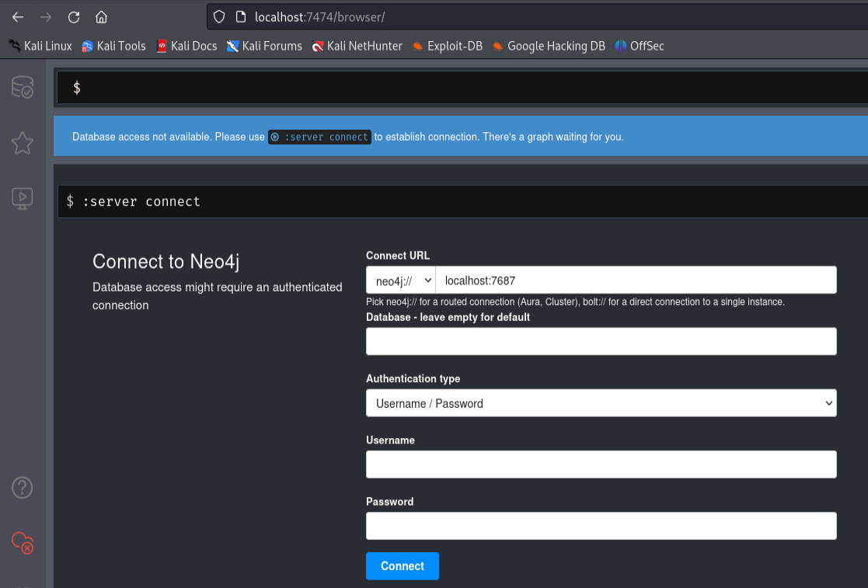The height and width of the screenshot is (588, 868).
Task: Open the Kali Linux bookmark
Action: click(40, 46)
